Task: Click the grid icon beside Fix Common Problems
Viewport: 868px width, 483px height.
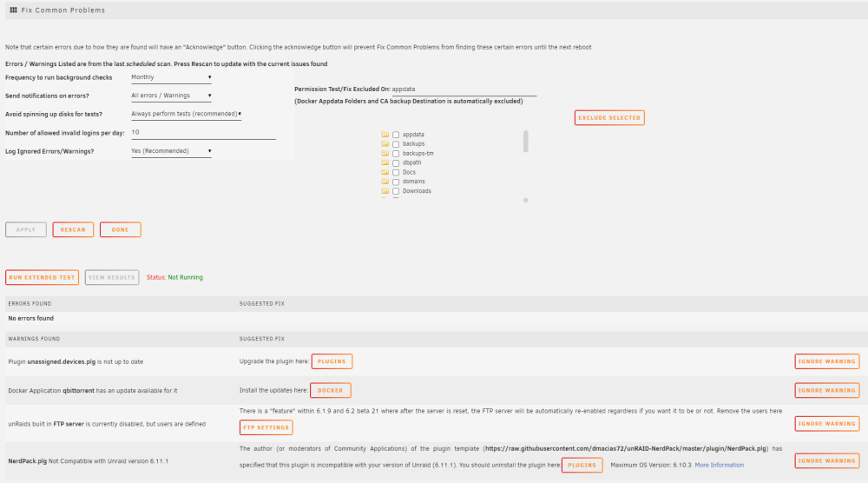Action: click(13, 10)
